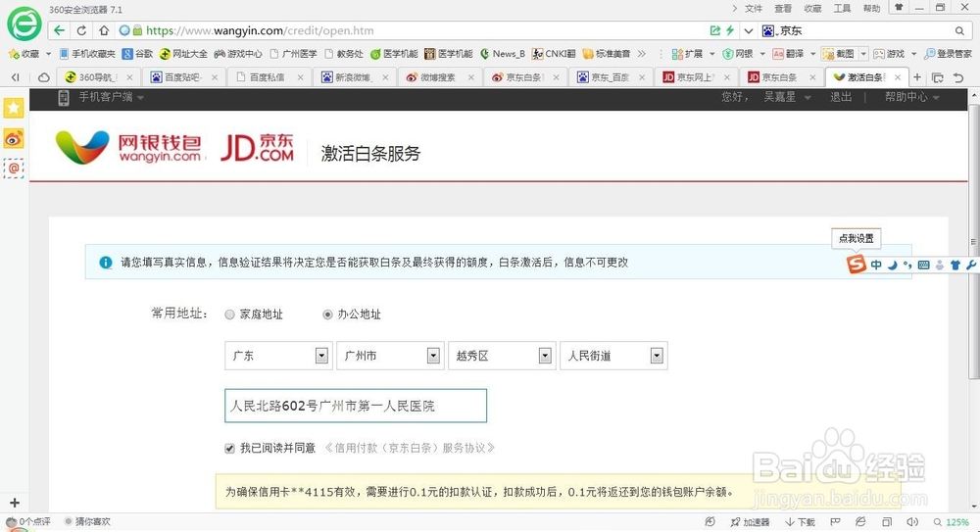
Task: Open the 加速器 accelerator
Action: coord(750,522)
